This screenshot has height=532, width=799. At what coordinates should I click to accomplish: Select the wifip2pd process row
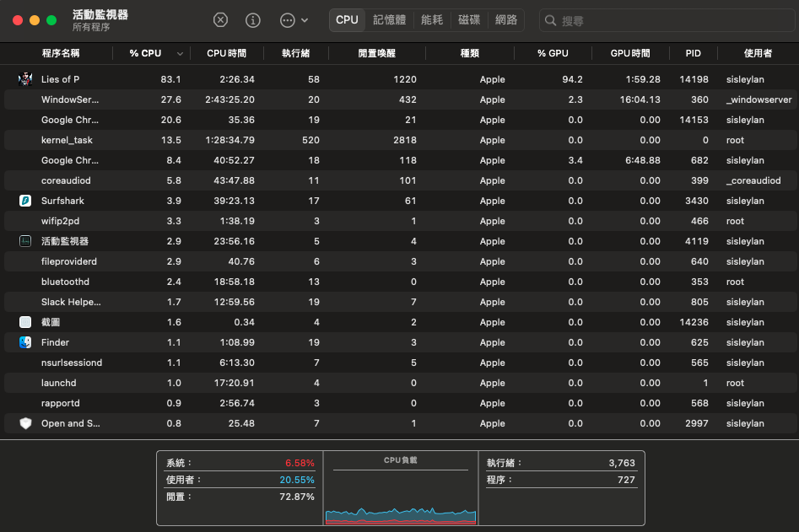[x=401, y=221]
